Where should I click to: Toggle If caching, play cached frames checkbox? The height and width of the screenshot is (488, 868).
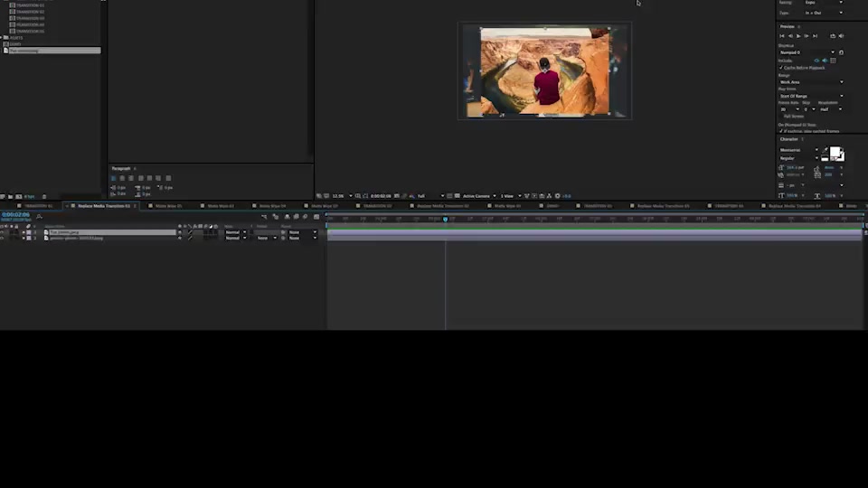781,131
